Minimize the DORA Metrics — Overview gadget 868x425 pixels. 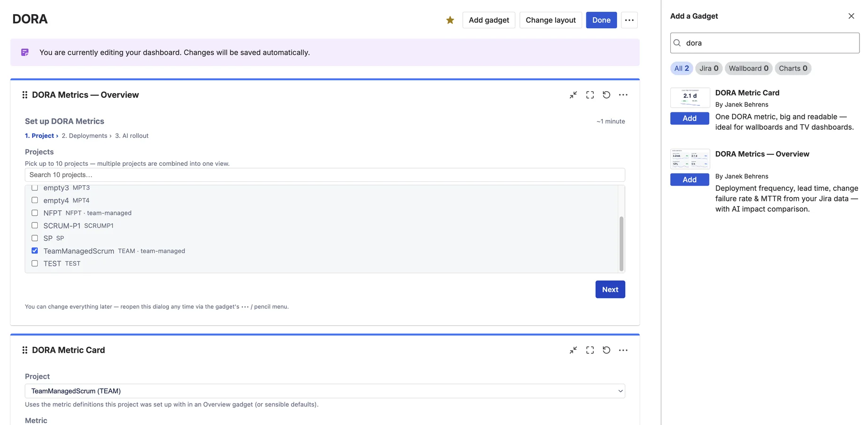coord(573,95)
